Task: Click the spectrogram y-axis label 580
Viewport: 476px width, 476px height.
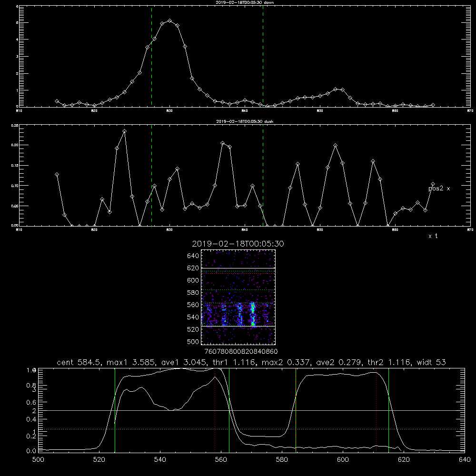Action: [x=193, y=293]
